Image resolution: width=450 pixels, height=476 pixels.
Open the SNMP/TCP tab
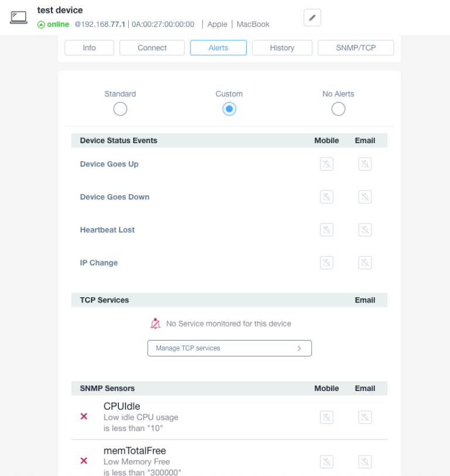tap(356, 48)
